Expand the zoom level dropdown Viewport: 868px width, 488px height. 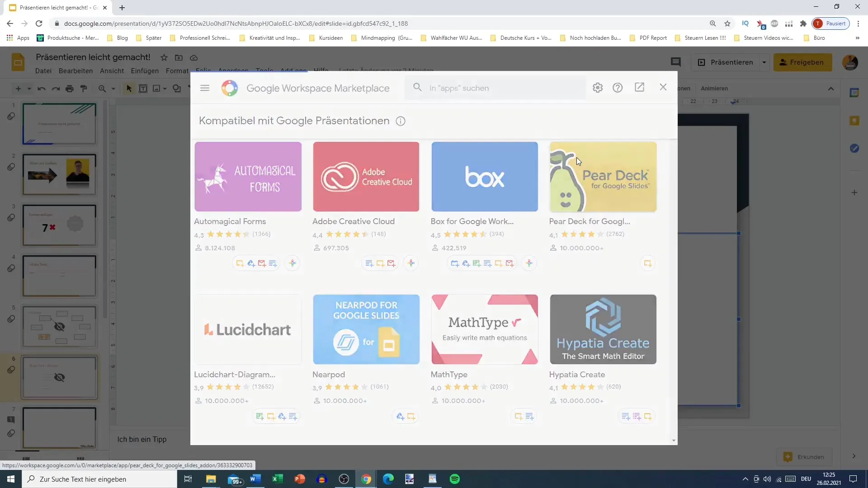[113, 89]
